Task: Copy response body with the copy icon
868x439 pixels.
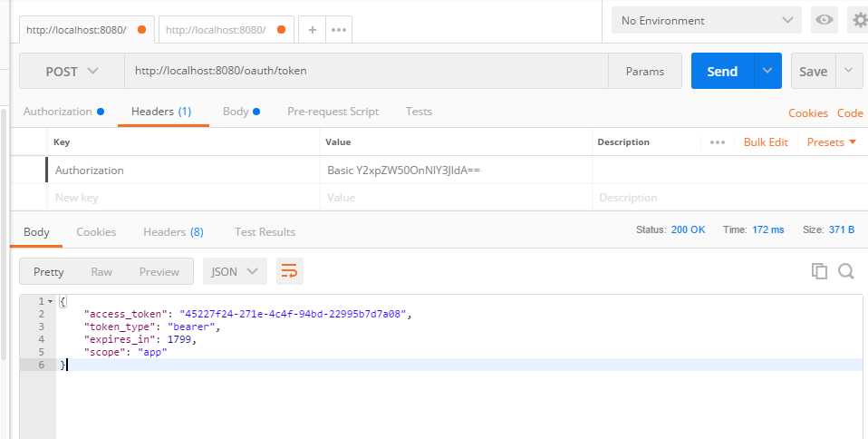Action: pyautogui.click(x=819, y=271)
